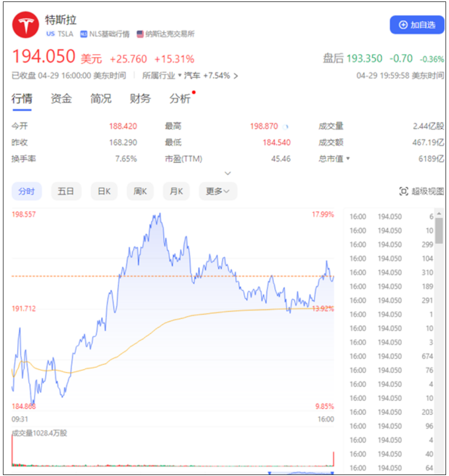Click the 换手率 value 7.65%
449x476 pixels.
coord(126,159)
